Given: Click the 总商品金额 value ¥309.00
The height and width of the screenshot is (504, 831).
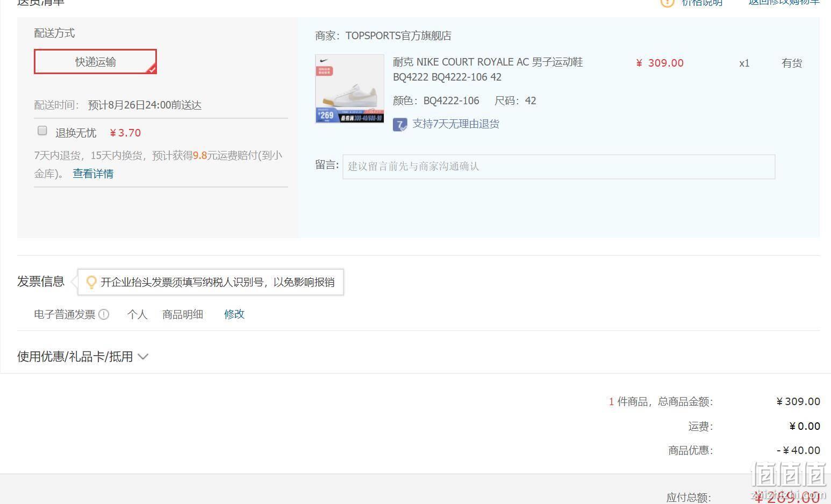Looking at the screenshot, I should (x=798, y=401).
